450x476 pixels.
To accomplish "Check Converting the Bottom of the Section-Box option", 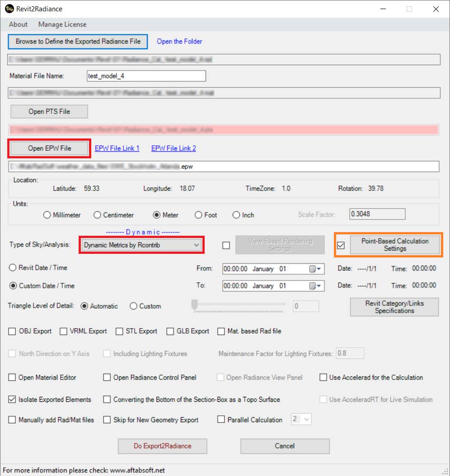I will pos(107,400).
